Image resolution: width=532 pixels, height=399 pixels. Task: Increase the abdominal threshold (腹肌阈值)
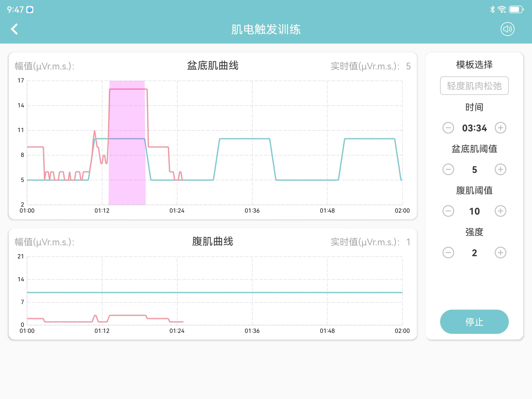pos(500,211)
